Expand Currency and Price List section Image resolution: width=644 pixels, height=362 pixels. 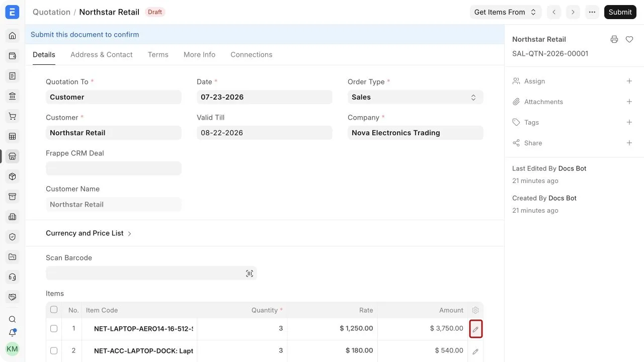(x=89, y=233)
